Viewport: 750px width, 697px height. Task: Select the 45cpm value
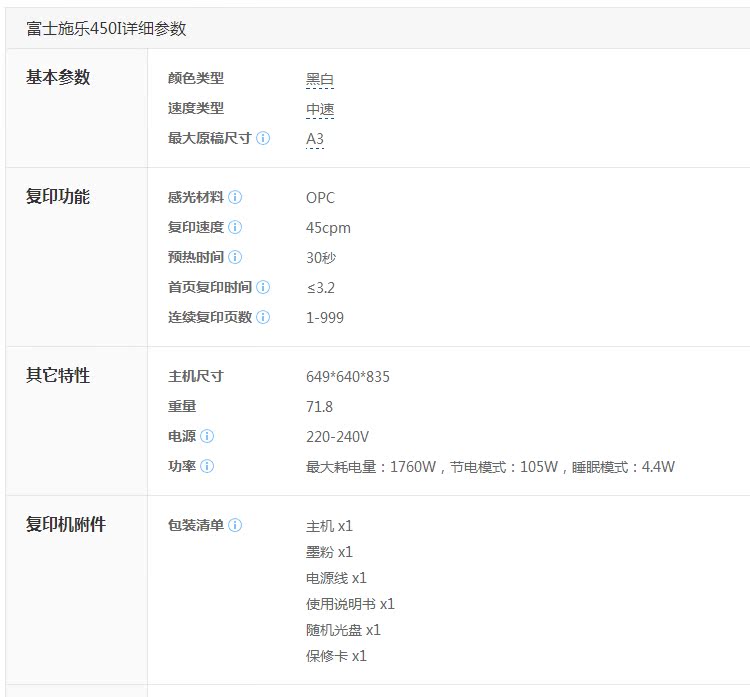point(328,228)
